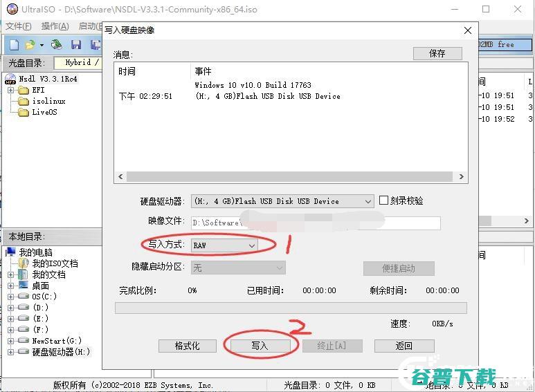This screenshot has height=392, width=535.
Task: Click the 写入 button
Action: 260,346
